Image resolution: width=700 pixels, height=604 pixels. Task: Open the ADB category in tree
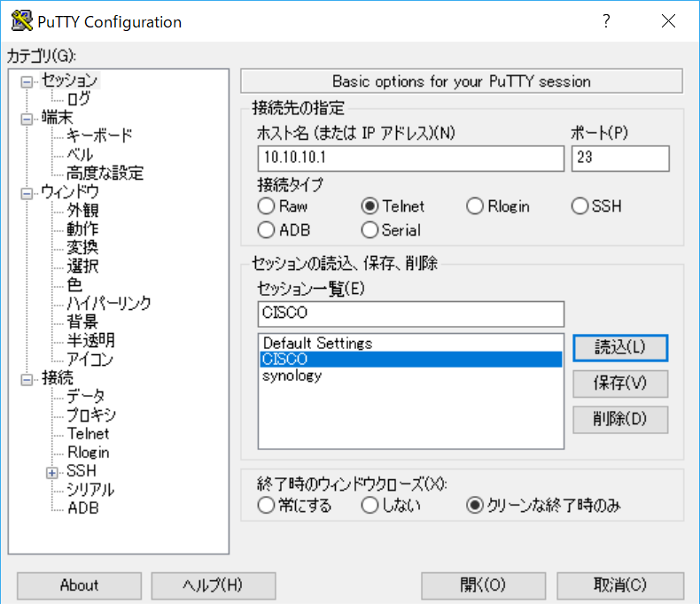[82, 508]
